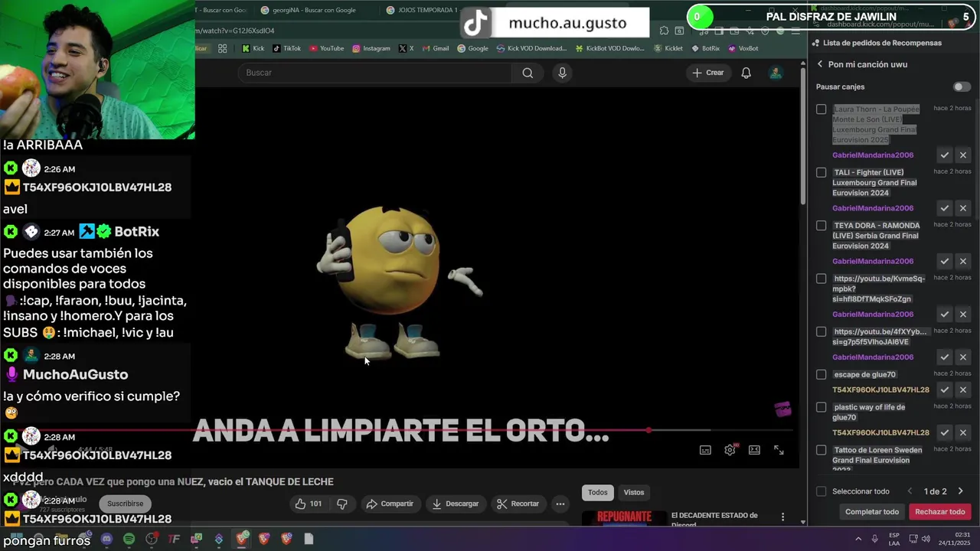Approve TEYA DORA - RAMONDA request checkmark
The image size is (980, 551).
click(x=945, y=261)
